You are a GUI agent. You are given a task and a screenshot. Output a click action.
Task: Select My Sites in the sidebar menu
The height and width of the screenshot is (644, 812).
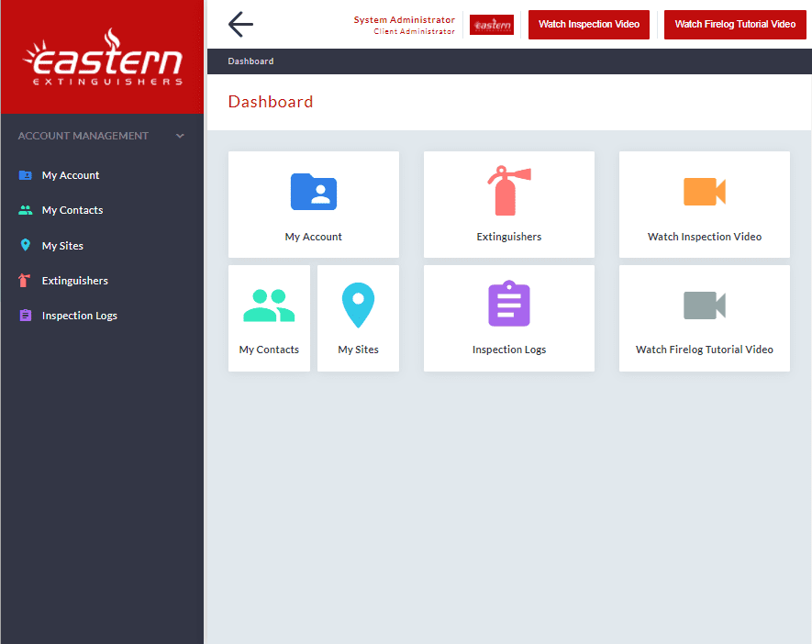tap(62, 246)
